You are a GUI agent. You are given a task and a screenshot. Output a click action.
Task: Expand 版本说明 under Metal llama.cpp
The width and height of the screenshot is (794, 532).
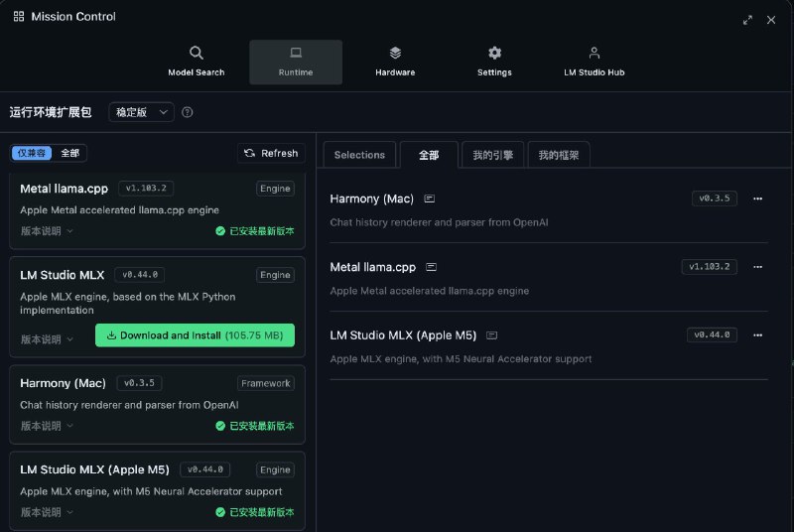[47, 231]
